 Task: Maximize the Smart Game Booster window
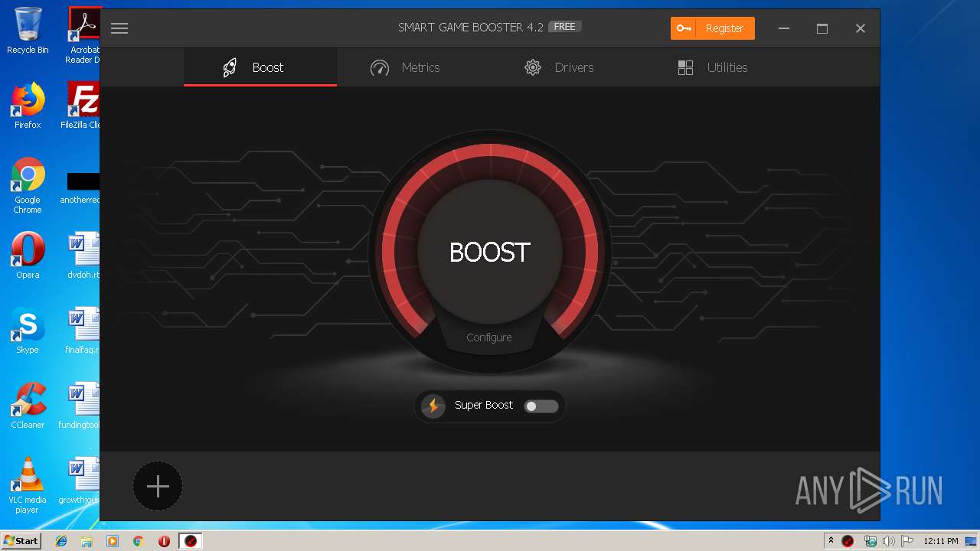click(x=822, y=28)
